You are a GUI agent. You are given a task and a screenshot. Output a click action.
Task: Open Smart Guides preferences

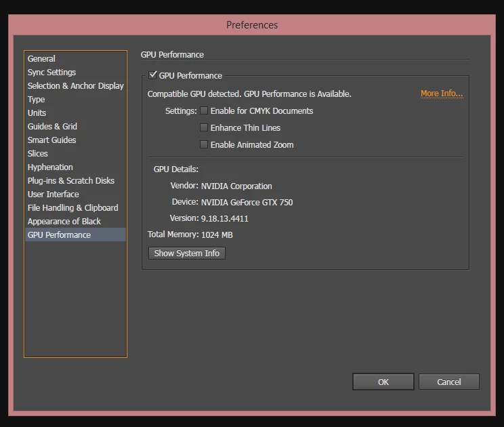click(x=75, y=140)
